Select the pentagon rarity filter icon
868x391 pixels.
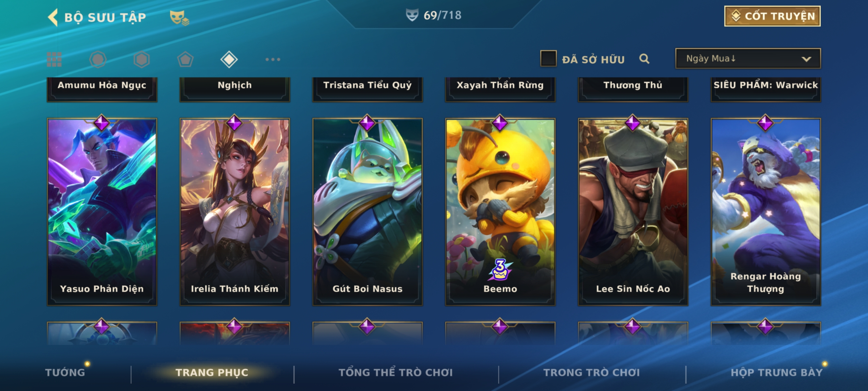coord(185,59)
